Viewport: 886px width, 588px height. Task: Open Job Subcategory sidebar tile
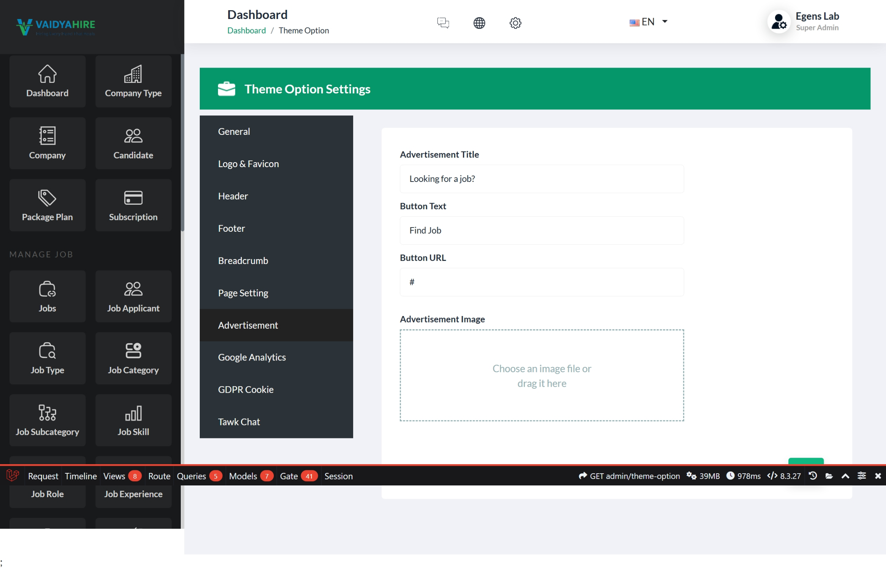tap(47, 420)
